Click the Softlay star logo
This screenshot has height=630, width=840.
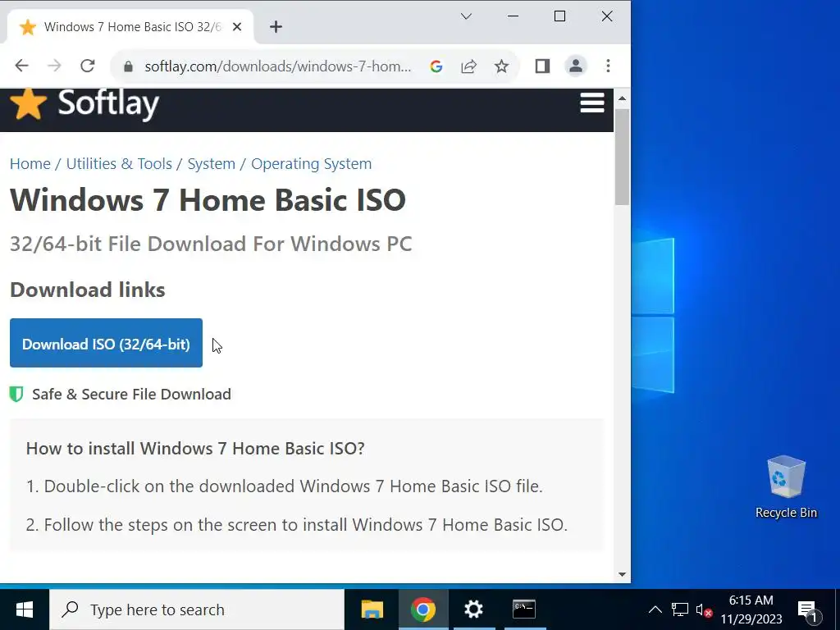(28, 104)
